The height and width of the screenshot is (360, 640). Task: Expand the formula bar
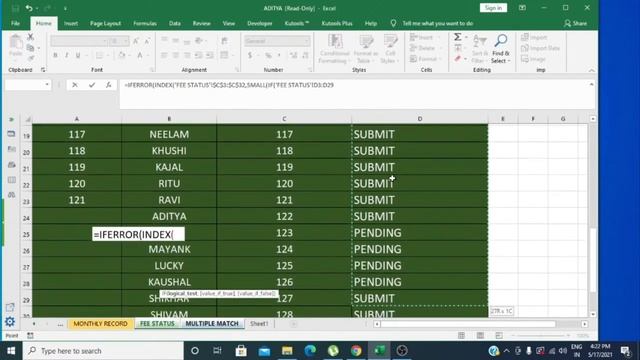tap(591, 84)
